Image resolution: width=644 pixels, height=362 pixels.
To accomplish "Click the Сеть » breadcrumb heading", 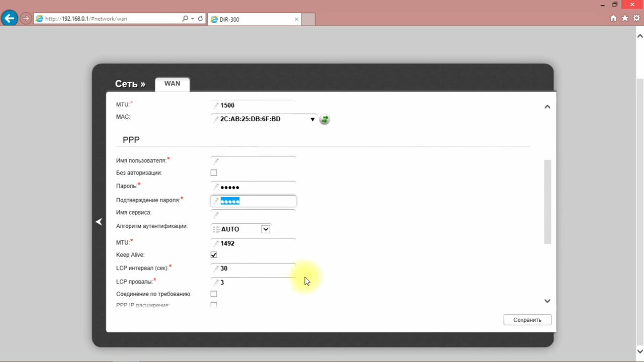I will click(130, 84).
